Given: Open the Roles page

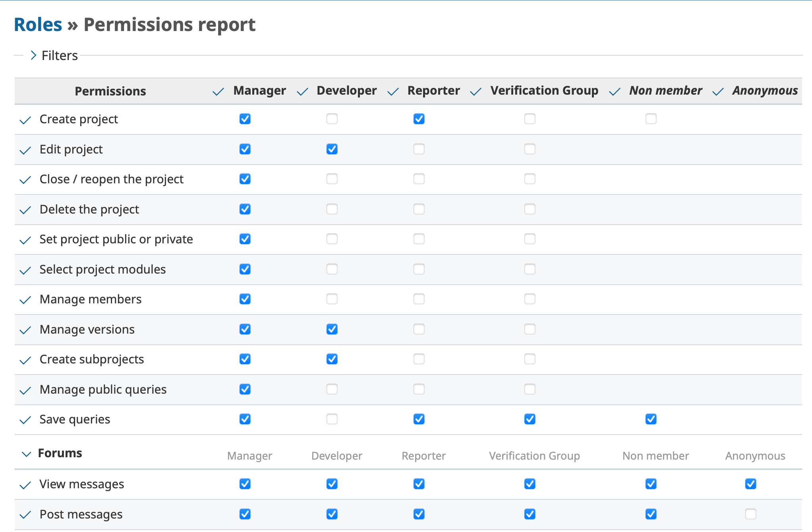Looking at the screenshot, I should pos(38,24).
